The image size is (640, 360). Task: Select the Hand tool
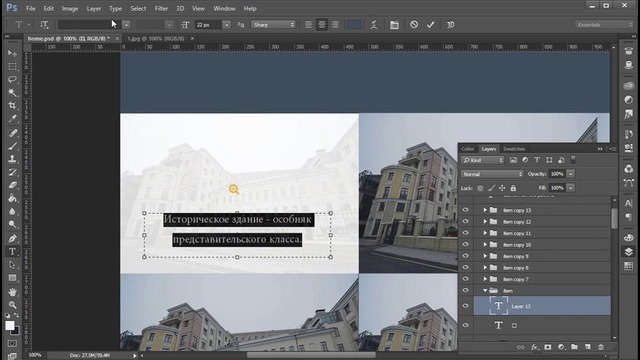[12, 292]
